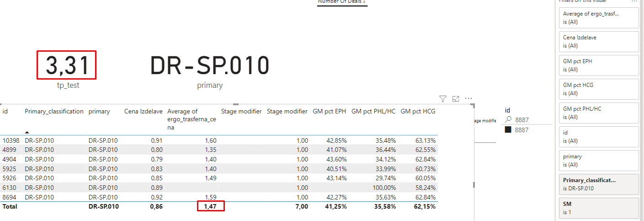The width and height of the screenshot is (644, 221).
Task: Expand the GM pct PHL/HC filter card
Action: point(599,113)
